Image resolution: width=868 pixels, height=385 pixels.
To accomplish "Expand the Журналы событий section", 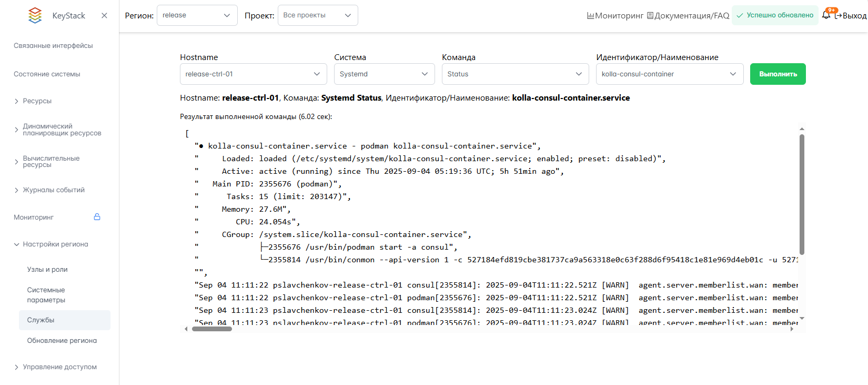I will [53, 190].
